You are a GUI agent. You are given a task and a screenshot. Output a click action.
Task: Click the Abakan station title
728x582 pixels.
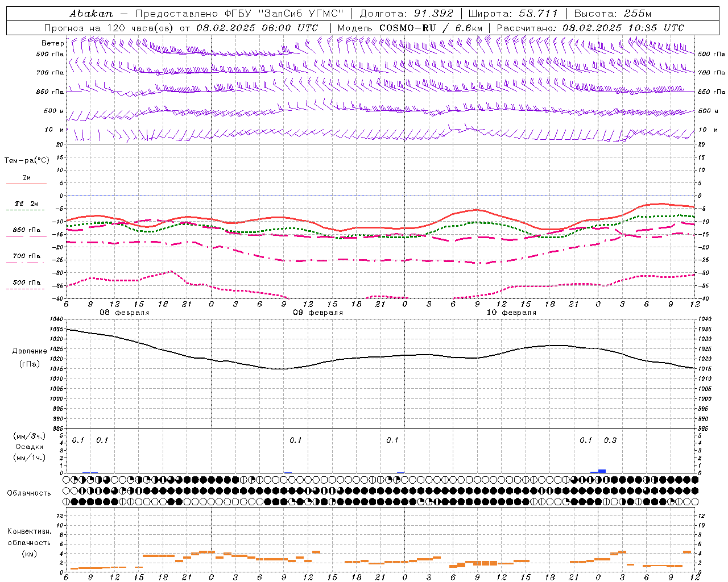(x=91, y=14)
